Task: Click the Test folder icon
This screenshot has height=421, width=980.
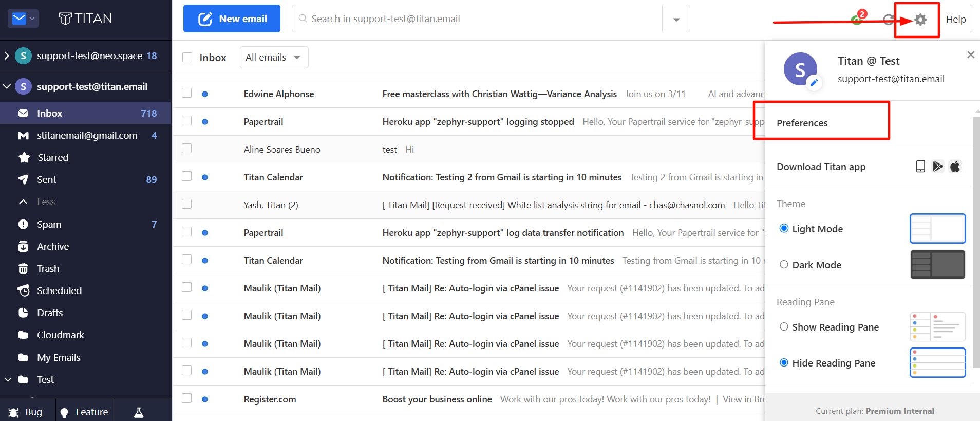Action: pyautogui.click(x=23, y=379)
